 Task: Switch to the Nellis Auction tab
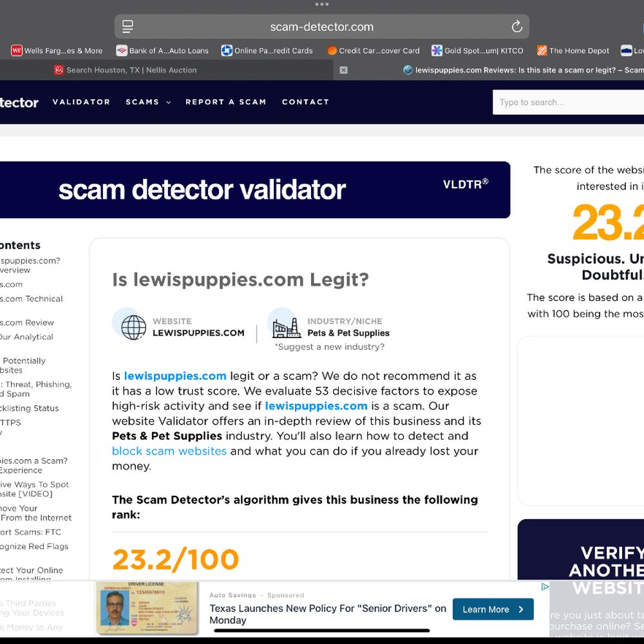(x=126, y=70)
